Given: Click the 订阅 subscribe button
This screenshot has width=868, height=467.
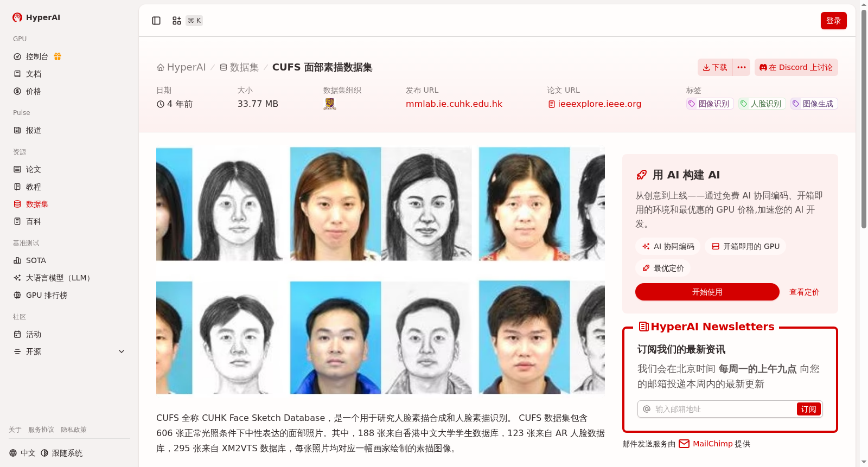Looking at the screenshot, I should [x=808, y=409].
